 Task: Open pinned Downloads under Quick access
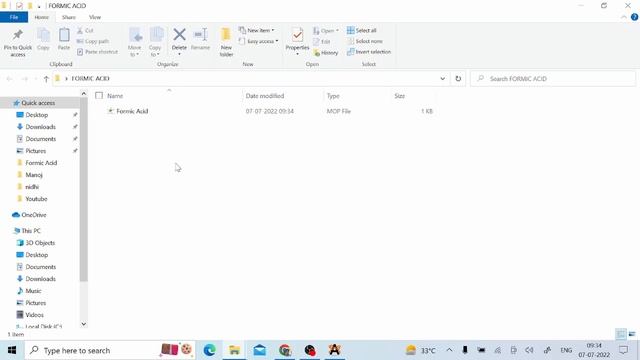click(x=40, y=127)
